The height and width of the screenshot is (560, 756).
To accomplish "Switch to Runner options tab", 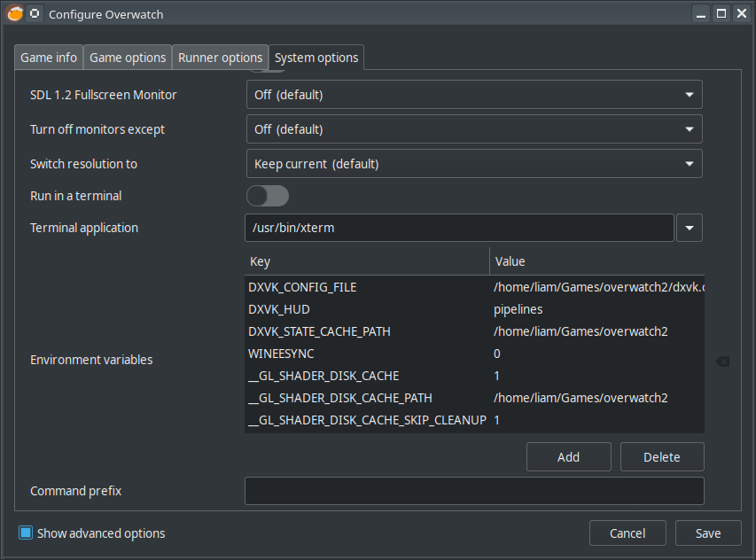I will pos(221,58).
